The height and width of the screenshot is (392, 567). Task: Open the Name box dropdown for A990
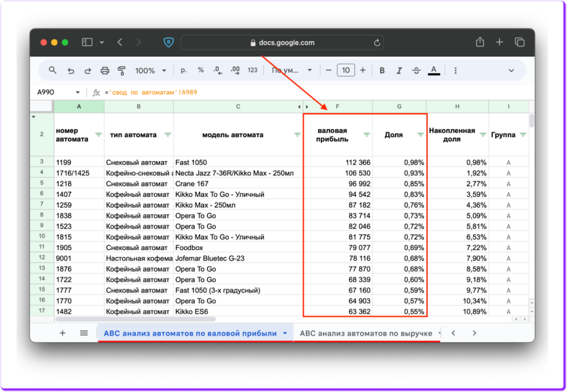tap(78, 92)
